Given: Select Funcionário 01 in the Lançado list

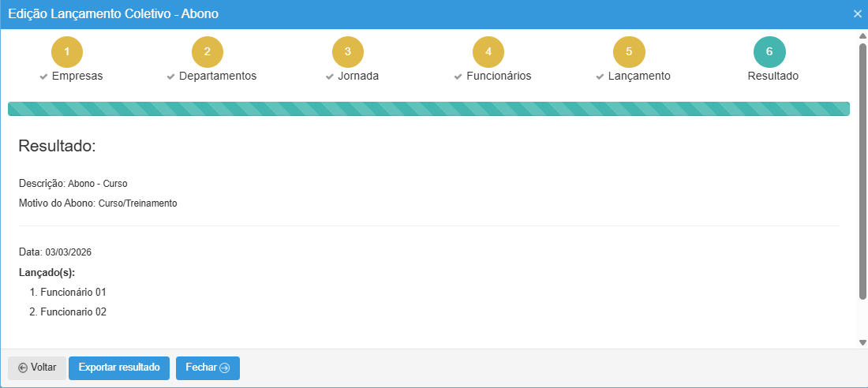Looking at the screenshot, I should [73, 292].
